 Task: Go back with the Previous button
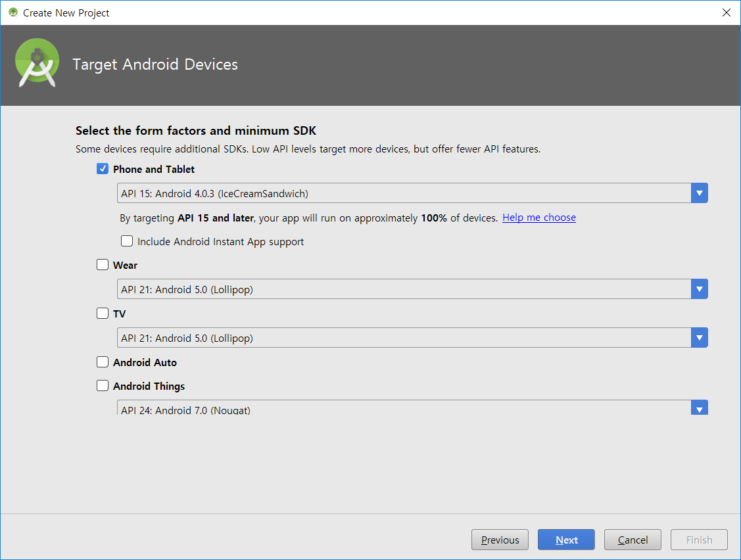500,540
